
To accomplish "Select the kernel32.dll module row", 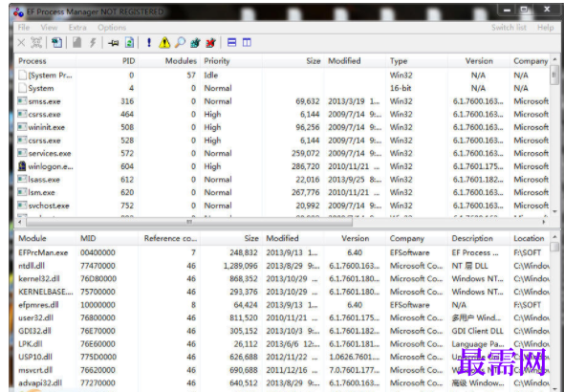I will pyautogui.click(x=282, y=279).
